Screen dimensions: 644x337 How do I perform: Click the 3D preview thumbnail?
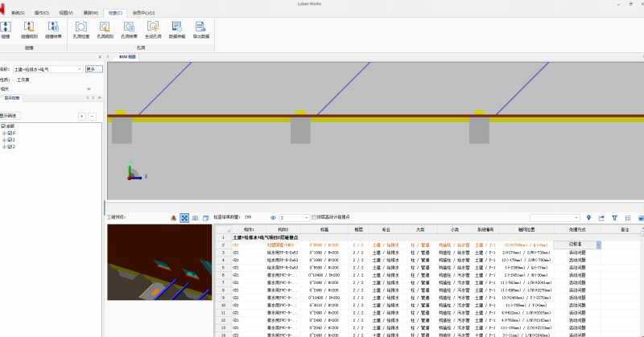pyautogui.click(x=159, y=262)
